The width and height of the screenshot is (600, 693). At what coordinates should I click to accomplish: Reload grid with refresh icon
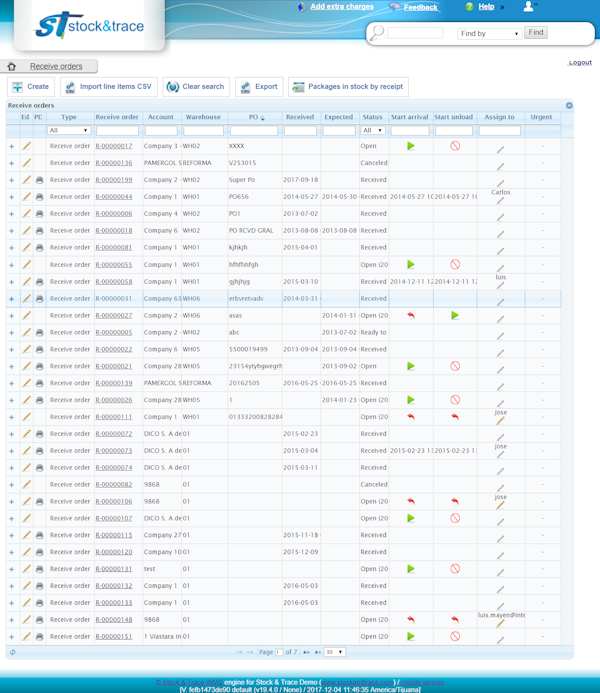pyautogui.click(x=12, y=652)
